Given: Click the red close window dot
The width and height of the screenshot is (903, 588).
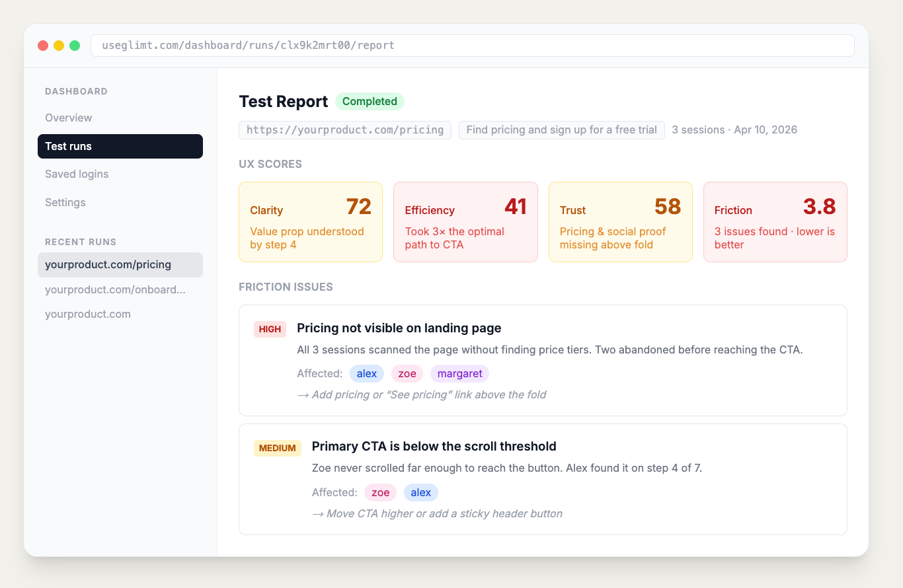Looking at the screenshot, I should [43, 46].
